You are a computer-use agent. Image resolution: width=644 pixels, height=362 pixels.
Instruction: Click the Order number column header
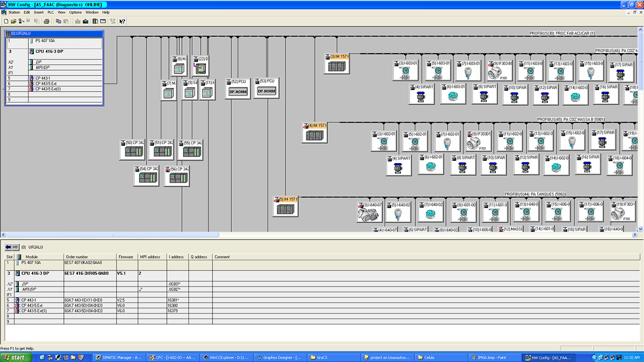click(76, 257)
